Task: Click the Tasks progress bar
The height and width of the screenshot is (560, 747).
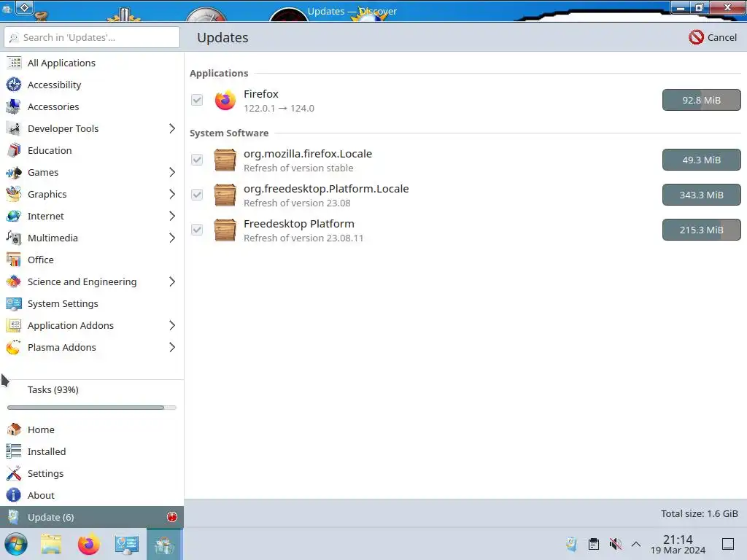Action: coord(92,408)
